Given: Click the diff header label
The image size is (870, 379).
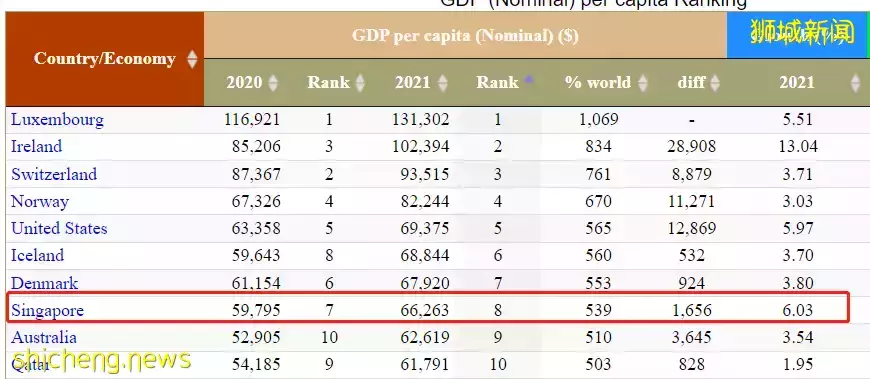Looking at the screenshot, I should 691,83.
